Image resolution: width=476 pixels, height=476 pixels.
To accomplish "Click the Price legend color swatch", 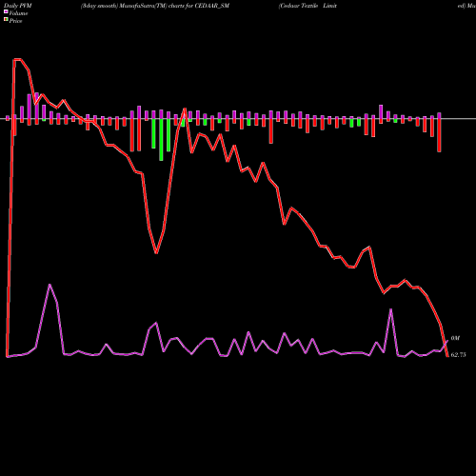I will pos(6,20).
